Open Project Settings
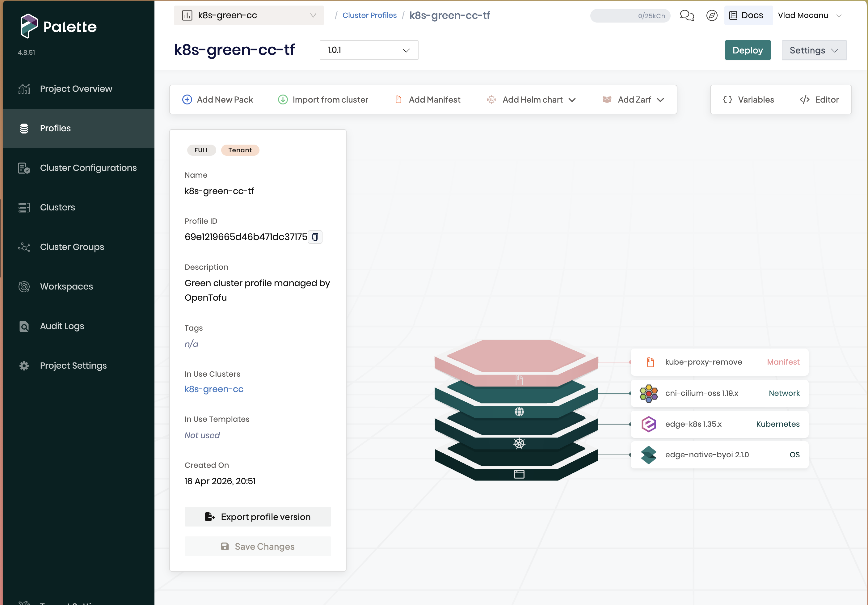The height and width of the screenshot is (605, 868). tap(79, 366)
